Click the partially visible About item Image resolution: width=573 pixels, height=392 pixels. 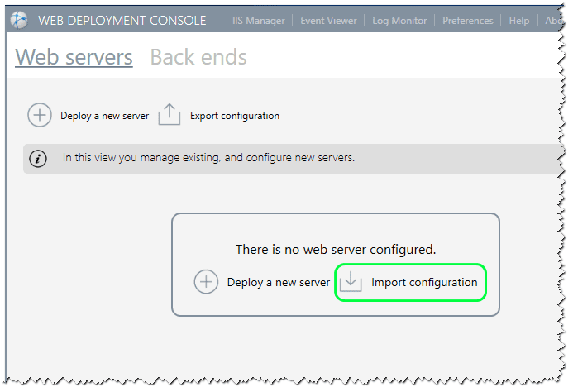552,21
